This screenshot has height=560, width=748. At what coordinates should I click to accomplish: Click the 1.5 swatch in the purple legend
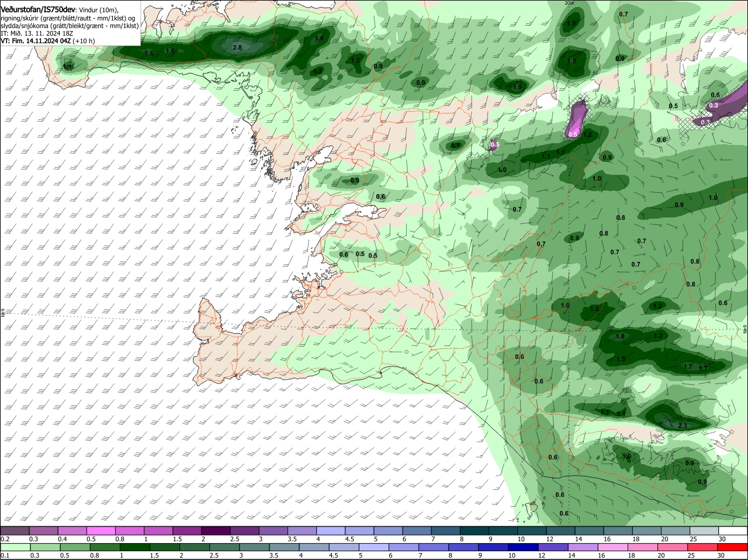tap(187, 531)
